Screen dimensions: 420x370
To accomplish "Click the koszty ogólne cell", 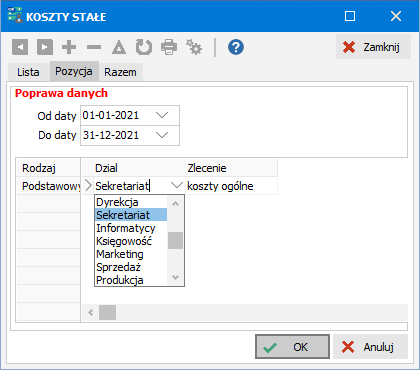I will (x=231, y=186).
